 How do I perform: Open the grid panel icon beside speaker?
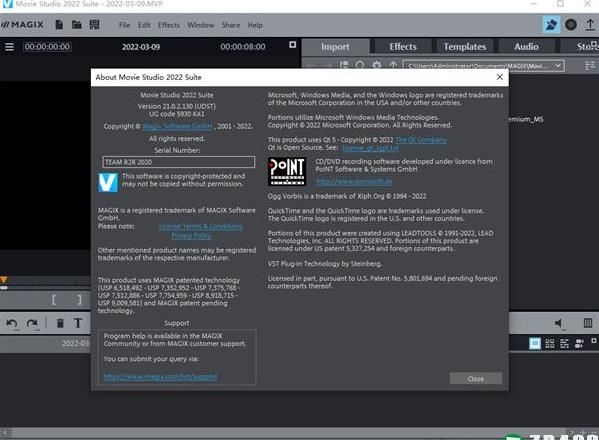point(588,323)
